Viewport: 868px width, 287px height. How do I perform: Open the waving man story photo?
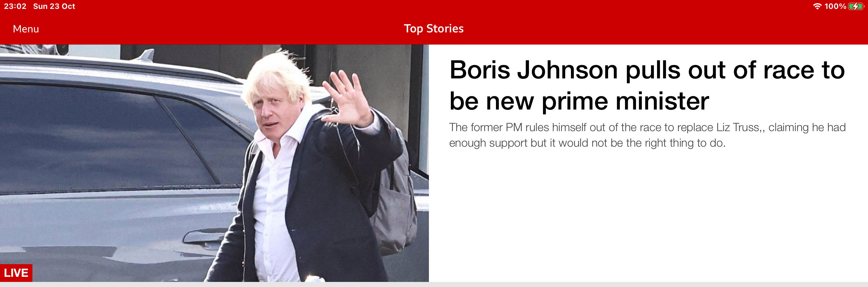214,163
